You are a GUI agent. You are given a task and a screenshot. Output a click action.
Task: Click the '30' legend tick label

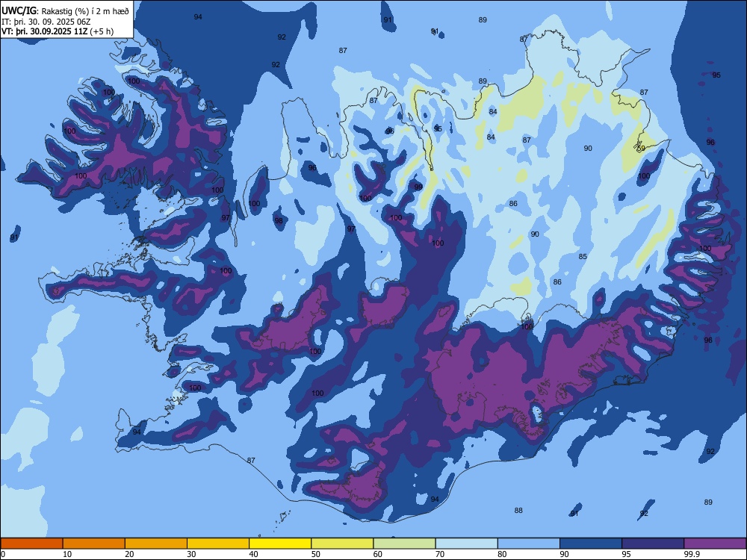191,554
